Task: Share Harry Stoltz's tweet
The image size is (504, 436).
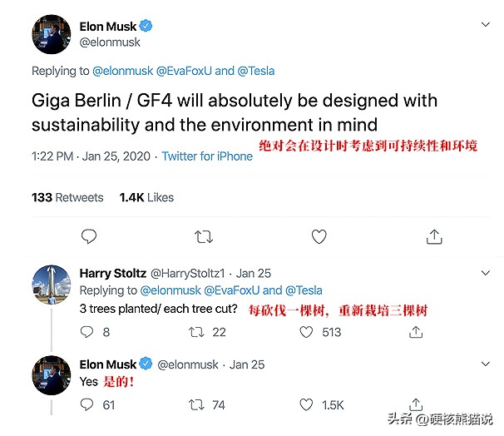Action: (x=417, y=332)
